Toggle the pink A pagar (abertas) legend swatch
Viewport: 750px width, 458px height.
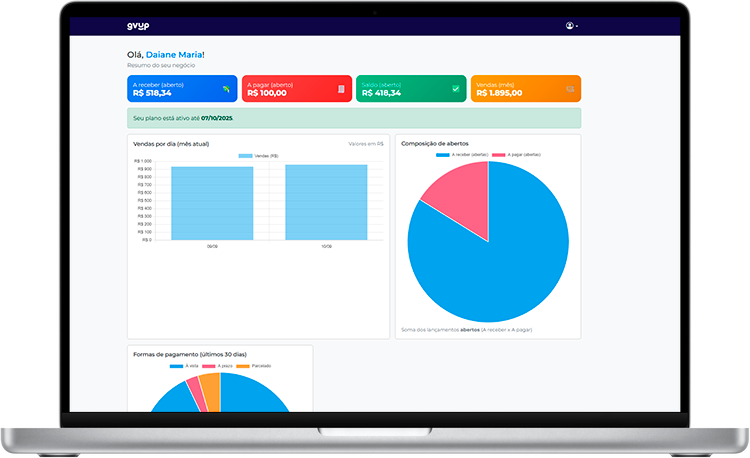click(498, 155)
